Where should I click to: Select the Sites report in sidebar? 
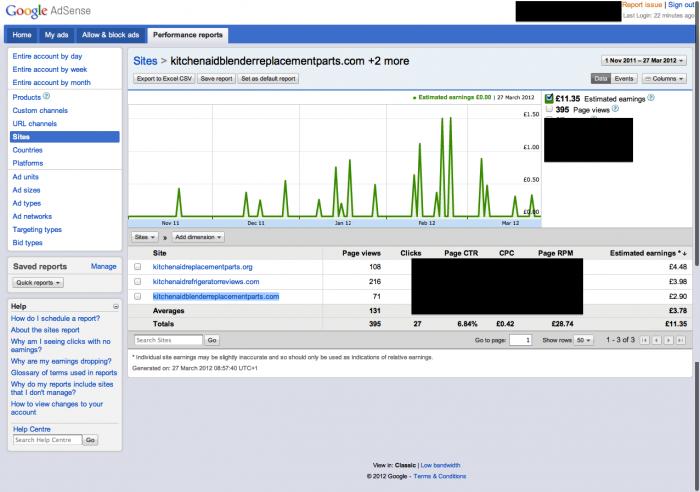coord(64,137)
